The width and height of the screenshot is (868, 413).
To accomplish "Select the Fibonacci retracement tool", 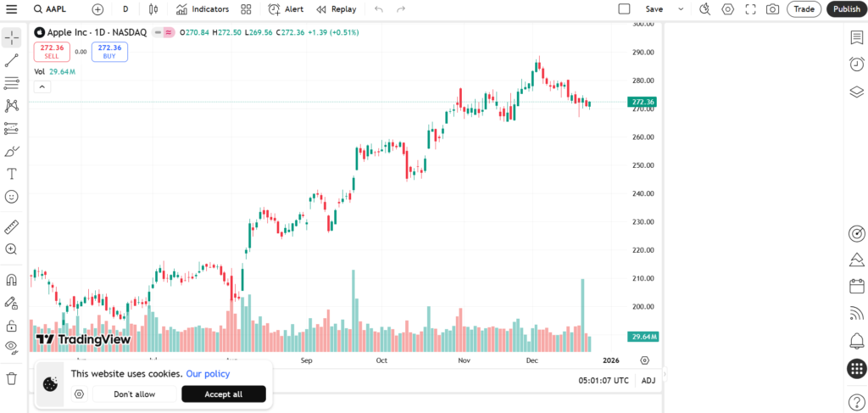I will [x=12, y=84].
